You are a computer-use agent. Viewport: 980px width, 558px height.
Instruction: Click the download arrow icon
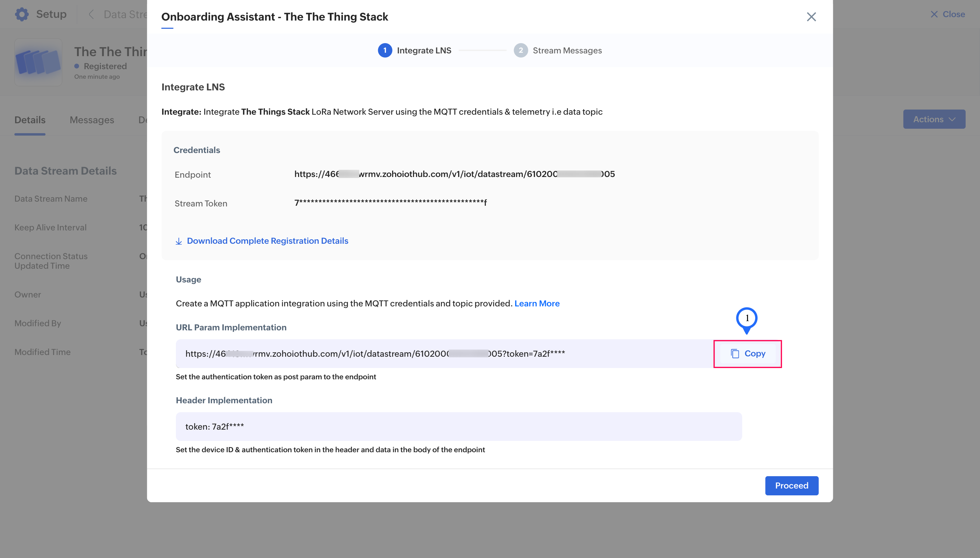(x=179, y=241)
